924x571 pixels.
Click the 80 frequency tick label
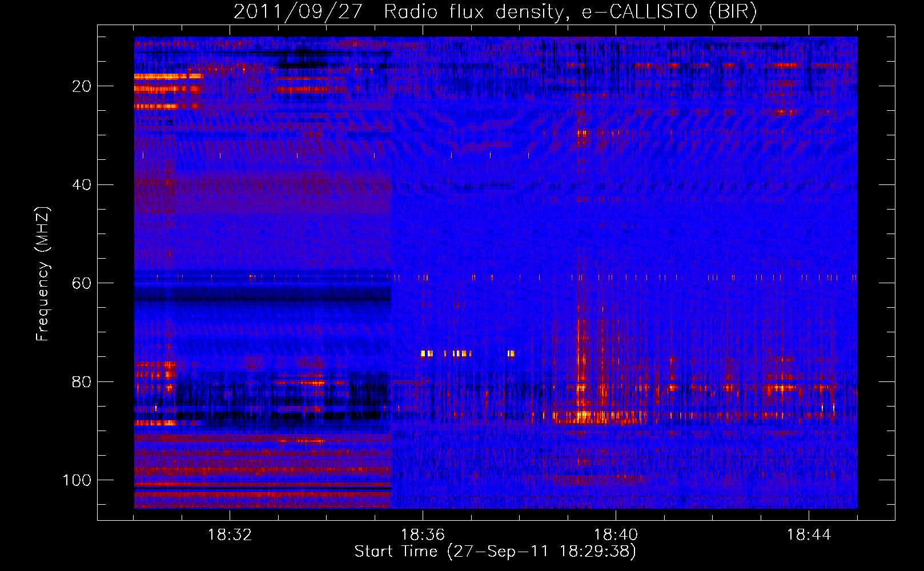[82, 381]
